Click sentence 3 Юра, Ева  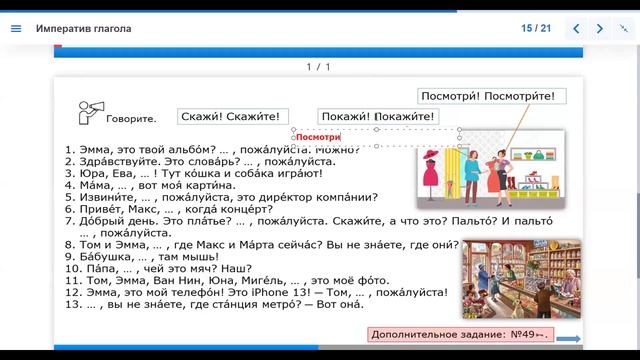click(x=194, y=173)
